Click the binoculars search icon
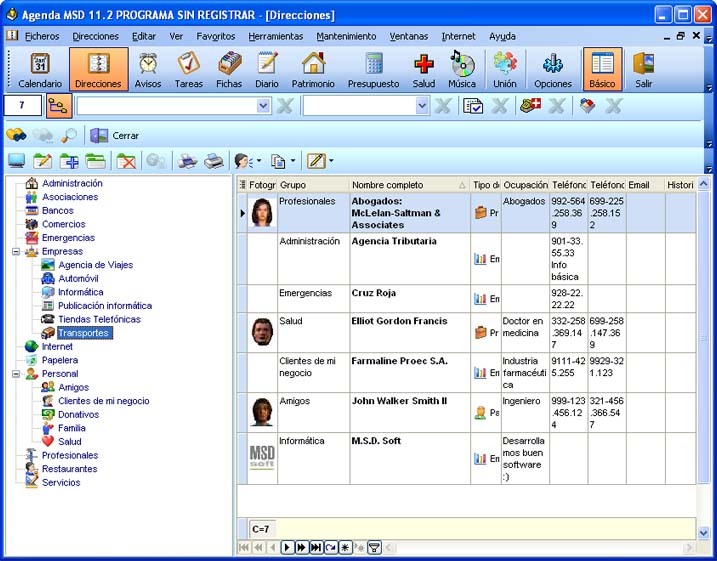This screenshot has height=561, width=717. (16, 135)
